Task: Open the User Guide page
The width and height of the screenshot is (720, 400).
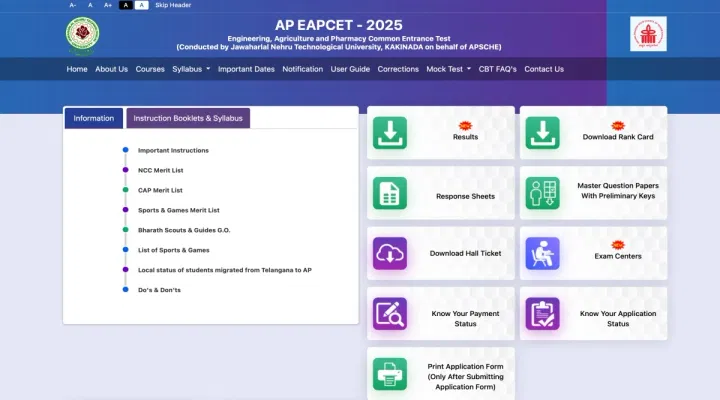Action: click(350, 69)
